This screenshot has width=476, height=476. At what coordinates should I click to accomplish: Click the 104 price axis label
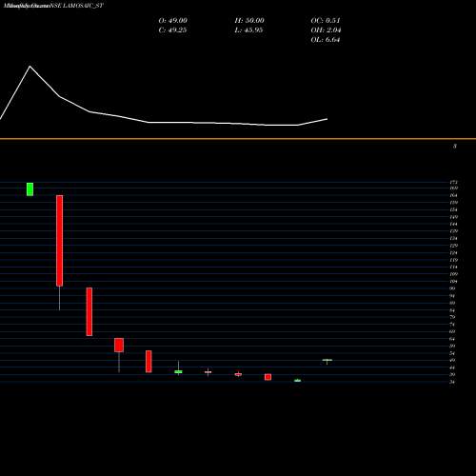(x=454, y=282)
